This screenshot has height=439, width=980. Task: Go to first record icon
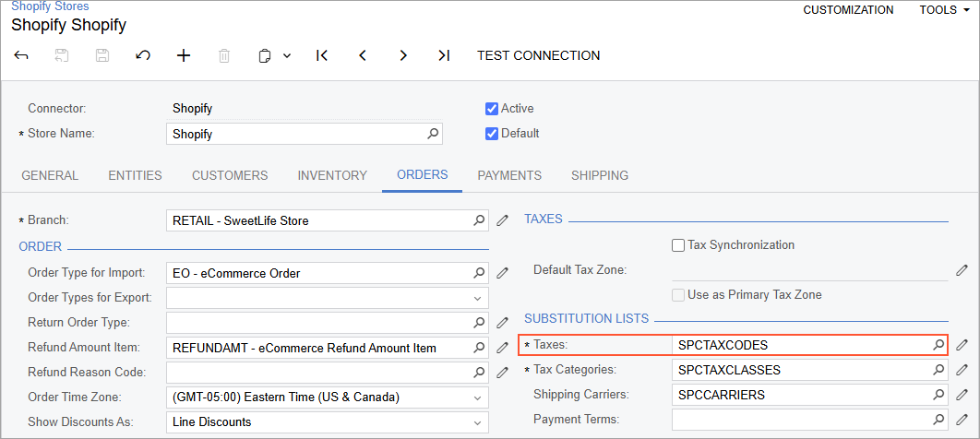point(322,55)
